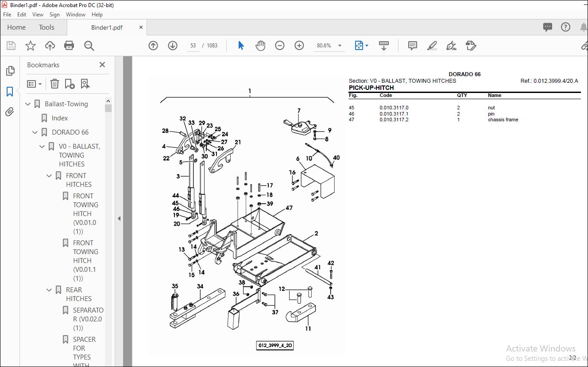Go to next page arrow
Screen dimensions: 588x367
[x=173, y=46]
